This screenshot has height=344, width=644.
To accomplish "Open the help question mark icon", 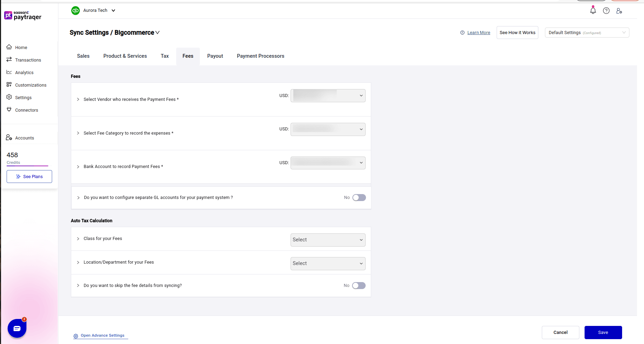I will coord(606,11).
